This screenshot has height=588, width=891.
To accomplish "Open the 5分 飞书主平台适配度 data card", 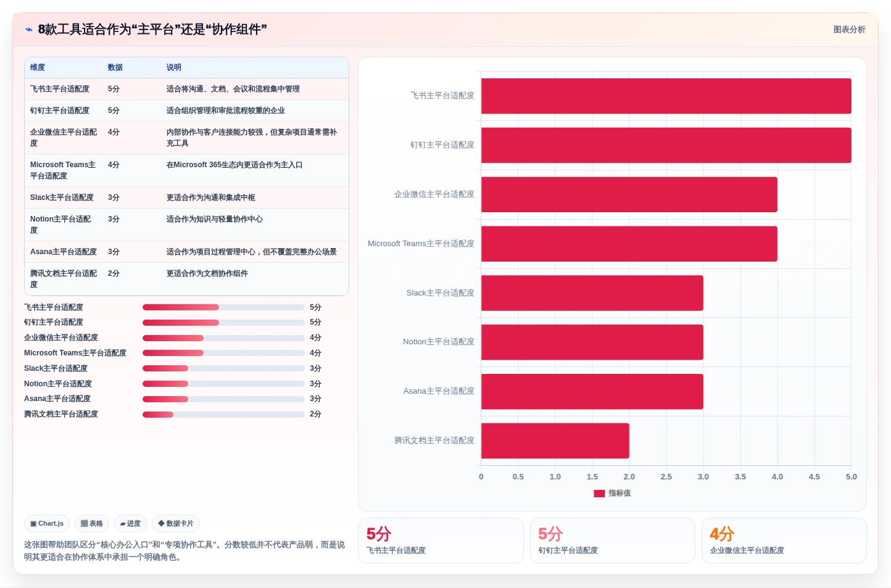I will [441, 540].
